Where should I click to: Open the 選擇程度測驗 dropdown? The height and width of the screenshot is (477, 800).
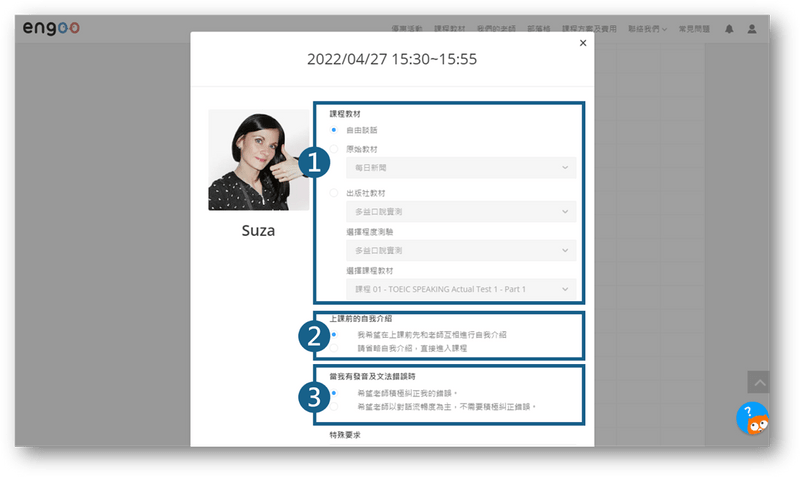(x=461, y=250)
